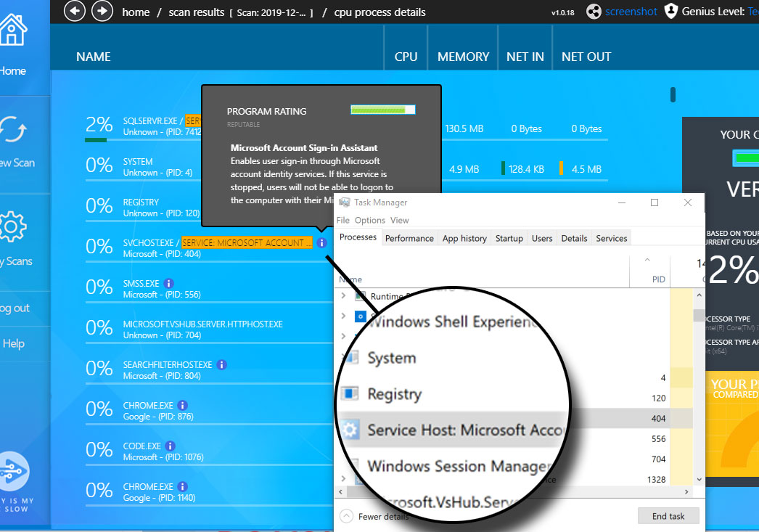Open info icon next to CHROME.EXE PID 1140
759x532 pixels.
point(182,486)
